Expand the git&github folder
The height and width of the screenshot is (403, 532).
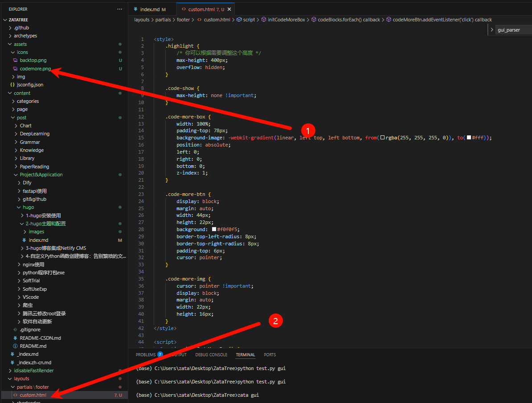click(19, 199)
